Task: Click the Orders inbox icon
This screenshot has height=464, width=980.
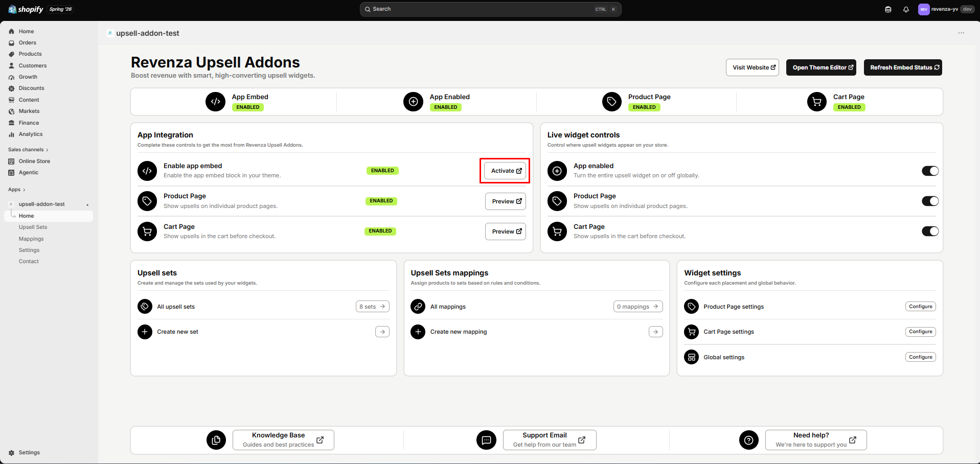Action: [11, 43]
